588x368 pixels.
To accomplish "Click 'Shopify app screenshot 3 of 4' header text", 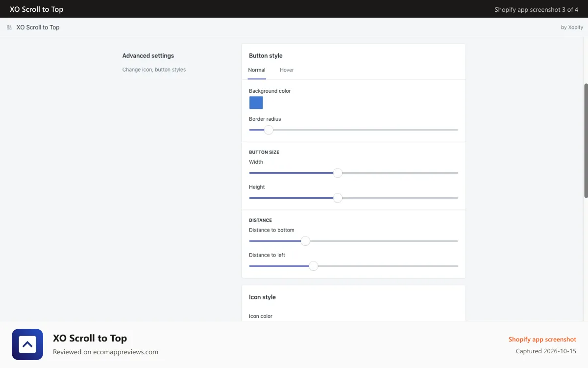I will [x=537, y=9].
